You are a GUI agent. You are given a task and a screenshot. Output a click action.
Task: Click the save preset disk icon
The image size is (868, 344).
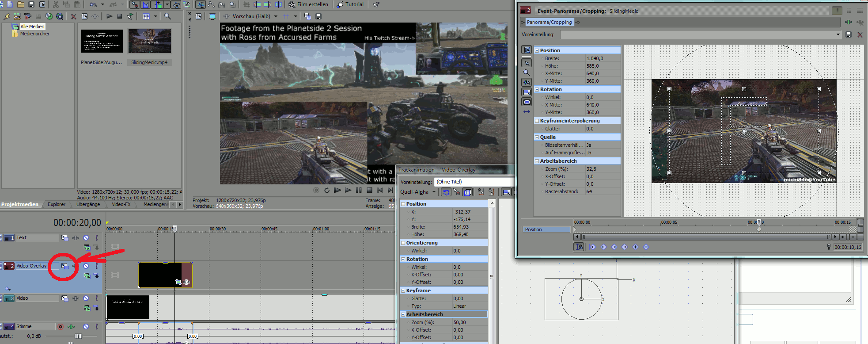click(x=849, y=34)
